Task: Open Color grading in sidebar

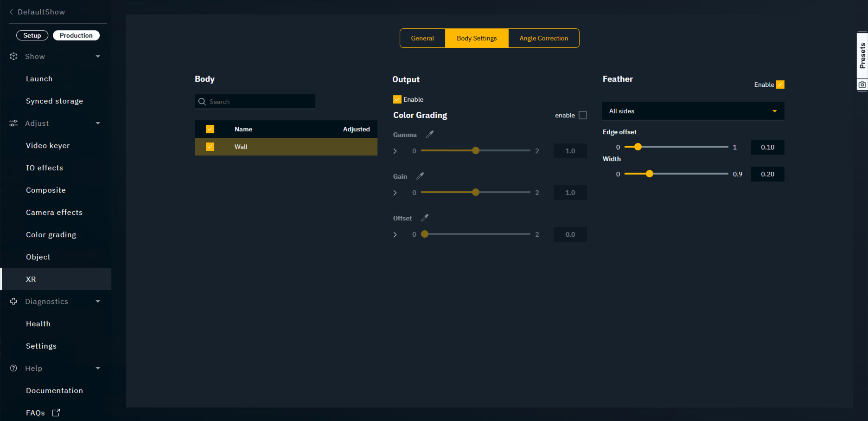Action: (51, 234)
